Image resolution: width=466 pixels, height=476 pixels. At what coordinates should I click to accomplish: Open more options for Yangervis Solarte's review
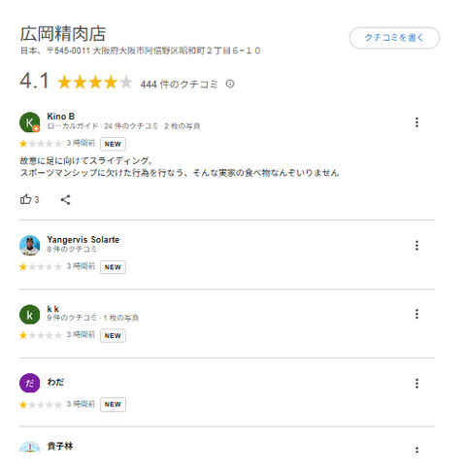click(x=416, y=246)
